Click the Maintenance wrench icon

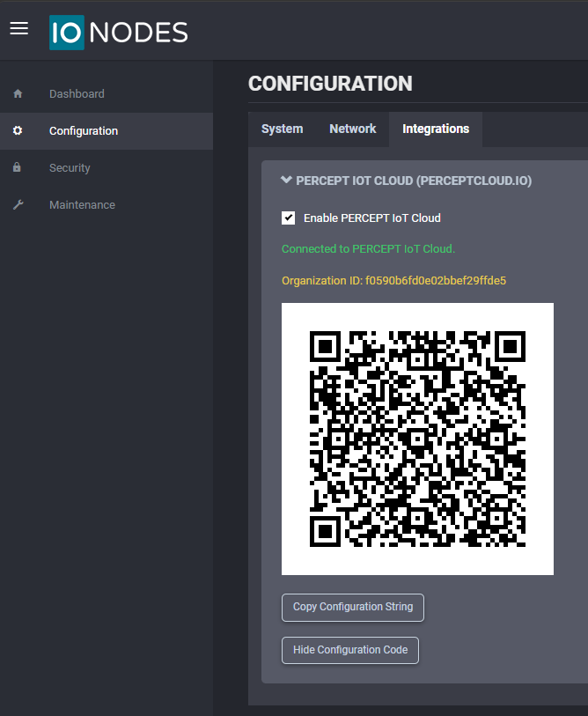(18, 204)
